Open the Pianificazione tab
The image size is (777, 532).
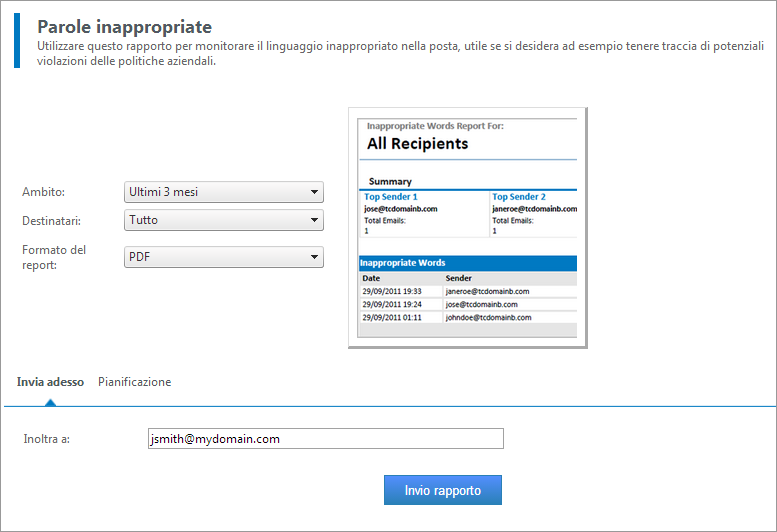(x=134, y=382)
